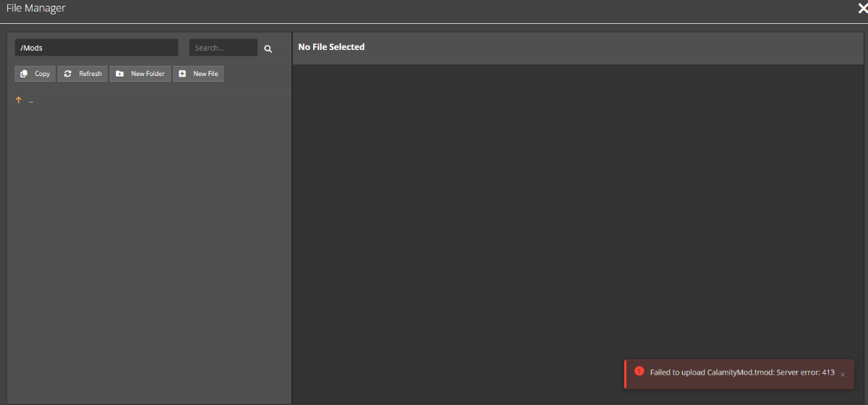Click the plus-square icon for New File
This screenshot has width=868, height=405.
pos(182,74)
